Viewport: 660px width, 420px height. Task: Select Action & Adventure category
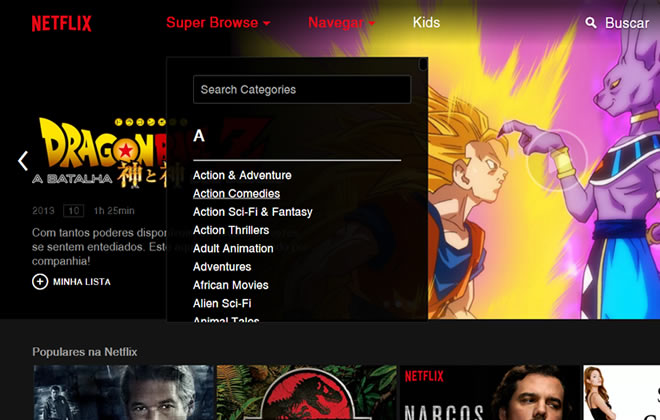[x=242, y=175]
